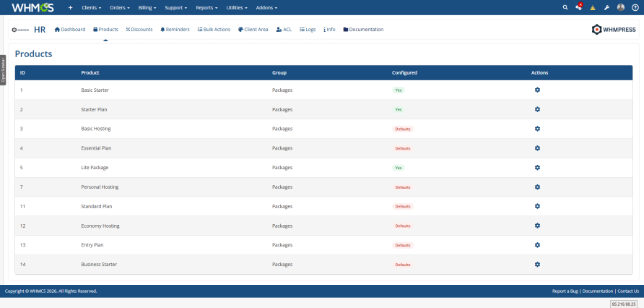Click the Contact Us link
This screenshot has width=644, height=308.
coord(628,291)
